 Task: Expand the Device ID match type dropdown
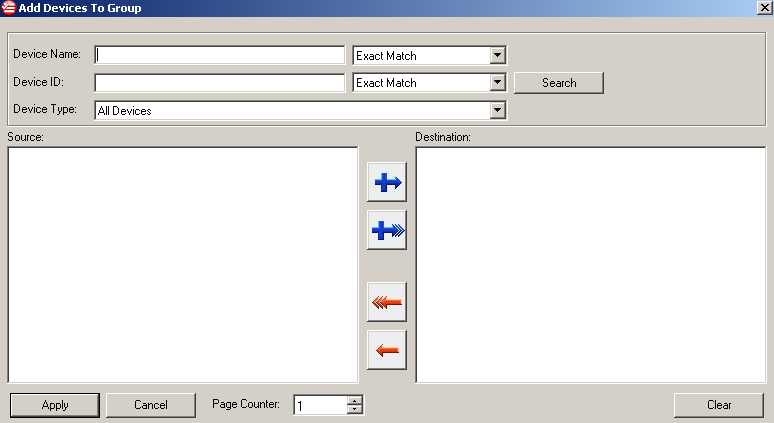pos(498,83)
